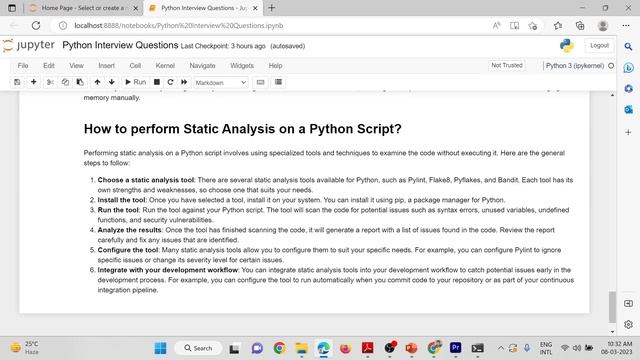Open the Collections icon
The height and width of the screenshot is (360, 640).
580,26
